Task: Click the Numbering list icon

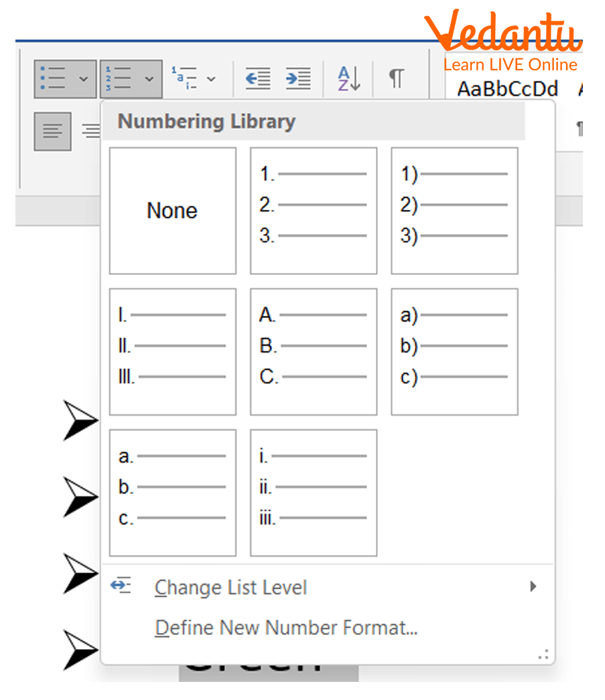Action: coord(119,78)
